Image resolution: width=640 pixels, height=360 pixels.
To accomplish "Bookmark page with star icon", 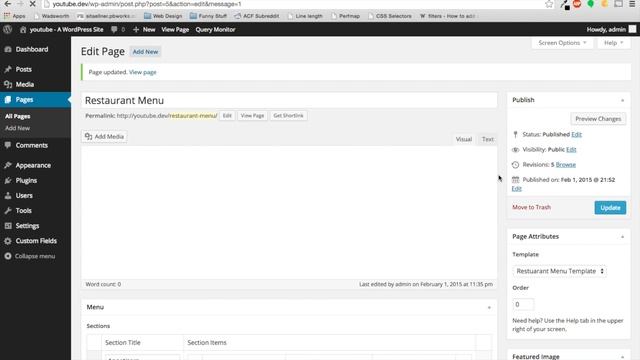I will (549, 4).
